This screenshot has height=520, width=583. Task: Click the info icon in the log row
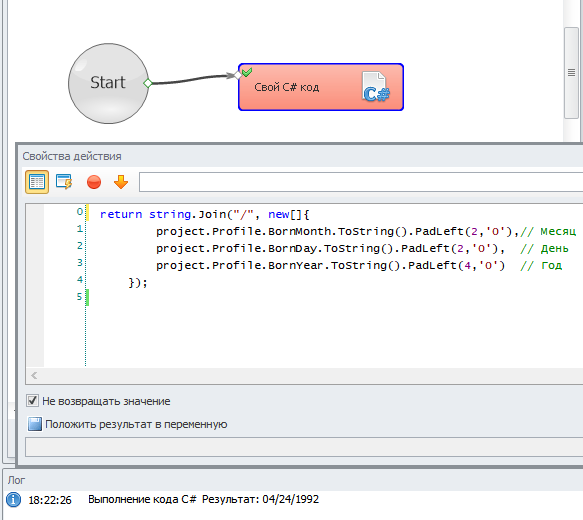click(x=14, y=500)
